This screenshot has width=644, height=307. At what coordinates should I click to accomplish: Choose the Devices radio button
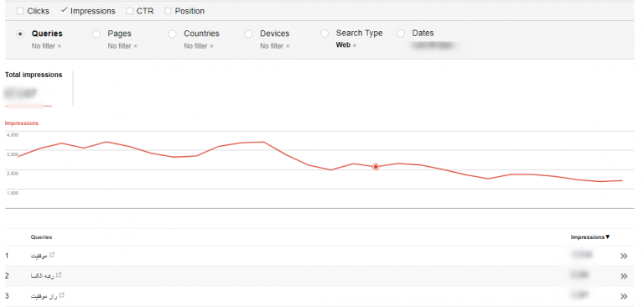click(248, 34)
